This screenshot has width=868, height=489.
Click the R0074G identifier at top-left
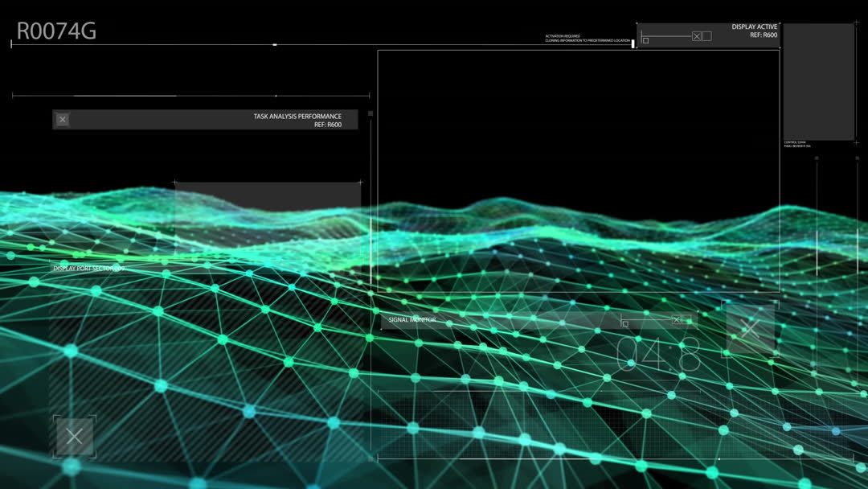(x=56, y=31)
